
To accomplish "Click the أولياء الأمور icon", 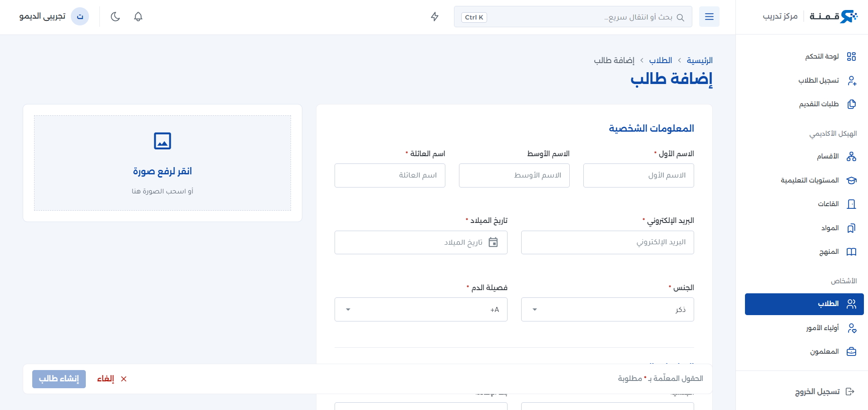I will pyautogui.click(x=852, y=328).
